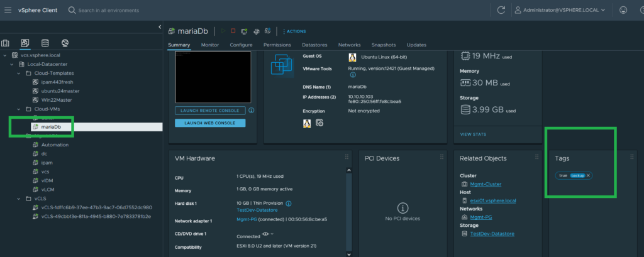
Task: Click LAUNCH REMOTE CONSOLE button
Action: coord(210,111)
